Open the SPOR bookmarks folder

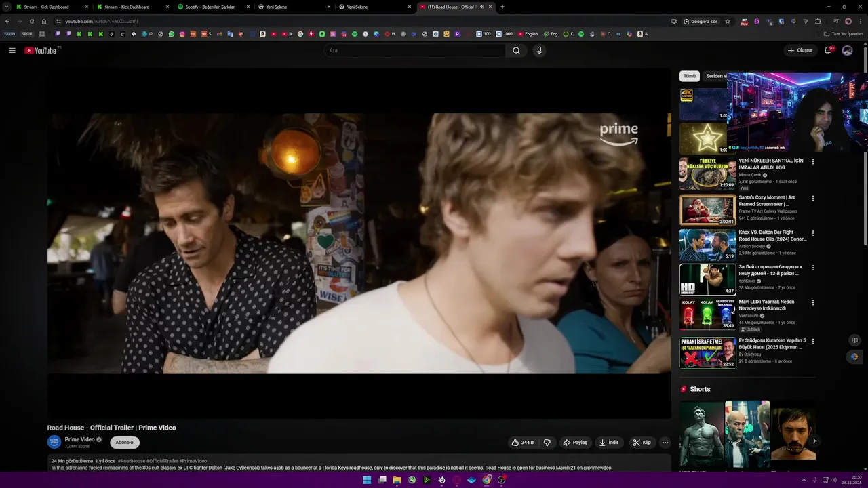(27, 34)
